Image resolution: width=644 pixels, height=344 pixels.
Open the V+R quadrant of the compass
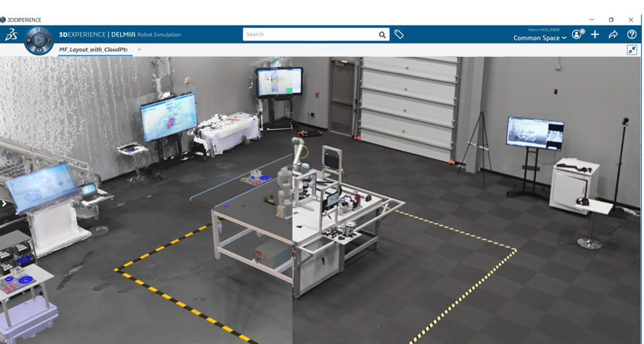[x=39, y=50]
